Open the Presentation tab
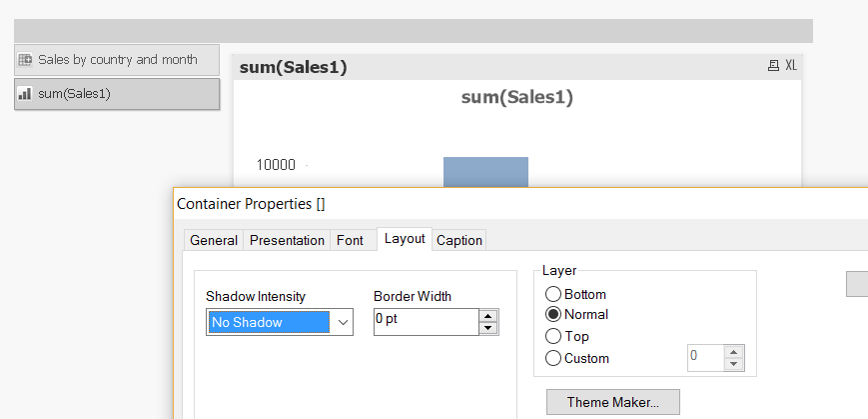Viewport: 868px width, 419px height. pos(287,241)
